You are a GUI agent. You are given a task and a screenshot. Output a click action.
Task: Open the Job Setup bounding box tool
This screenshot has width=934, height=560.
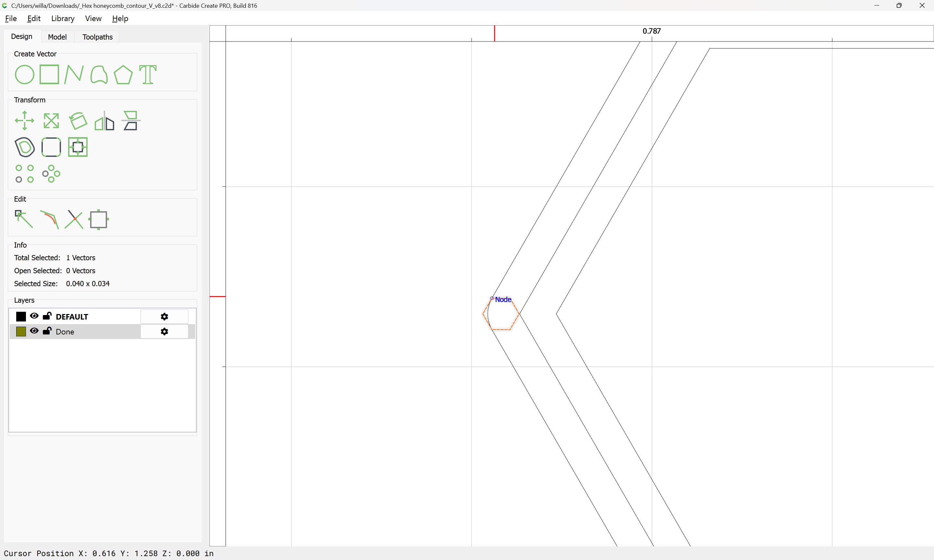pos(99,219)
